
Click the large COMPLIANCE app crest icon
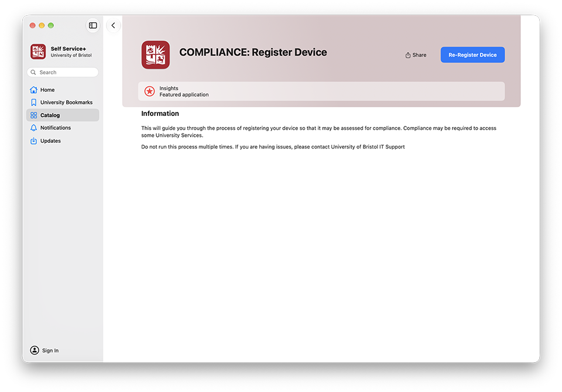pos(156,55)
